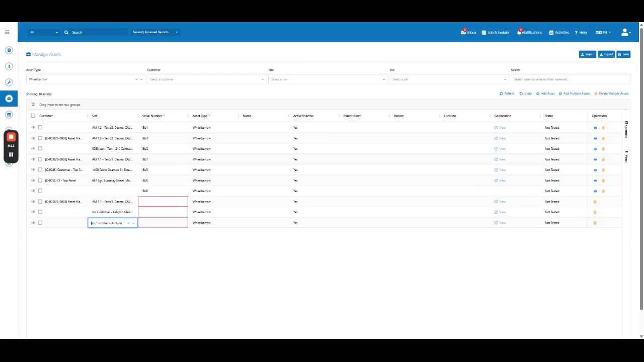The image size is (644, 362).
Task: Select the checkbox on BU6 row
Action: tap(40, 191)
